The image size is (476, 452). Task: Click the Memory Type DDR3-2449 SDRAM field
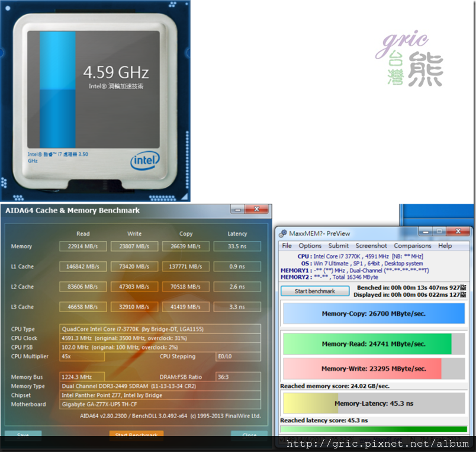160,386
